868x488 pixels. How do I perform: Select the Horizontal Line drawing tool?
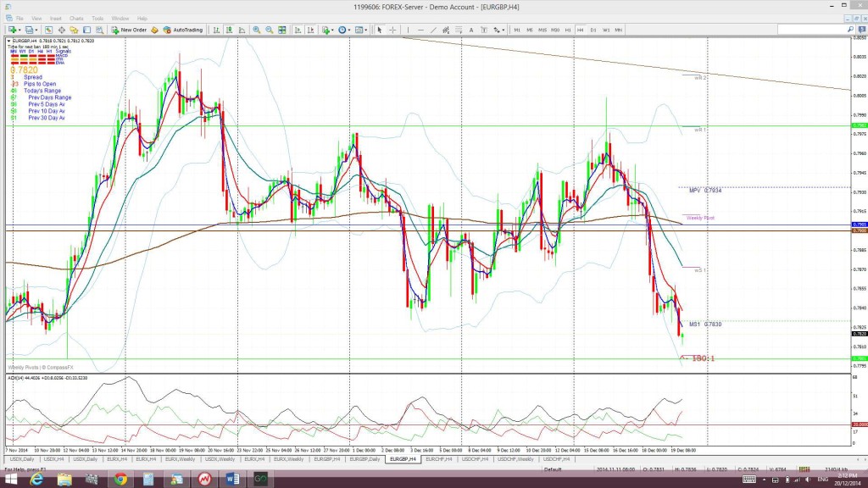[x=420, y=30]
